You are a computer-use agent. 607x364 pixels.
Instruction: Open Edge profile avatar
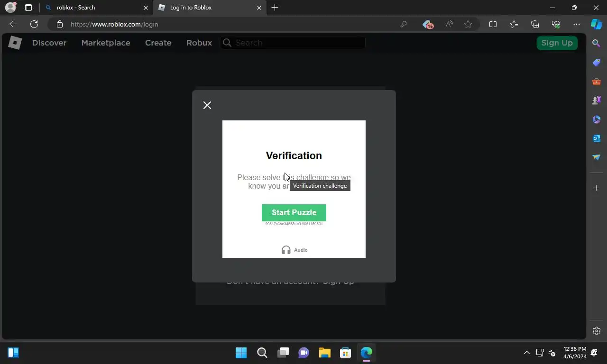tap(10, 8)
